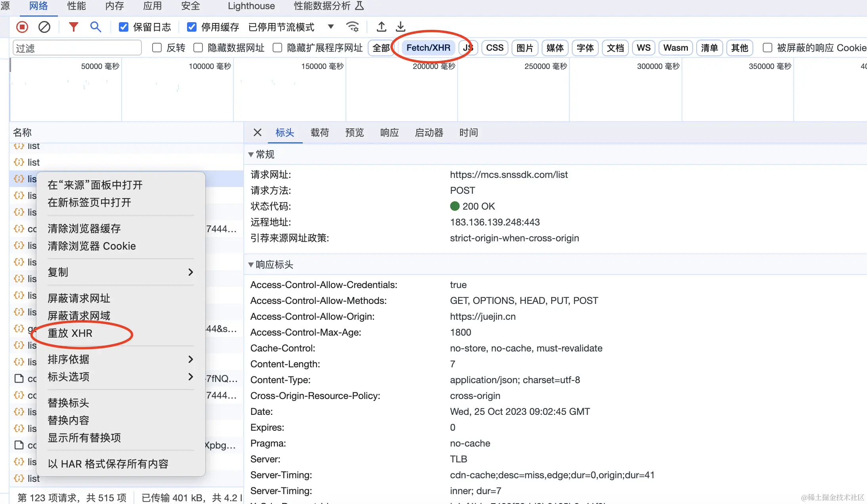Image resolution: width=867 pixels, height=504 pixels.
Task: Uncheck the 停用缓存 checkbox
Action: click(x=192, y=27)
